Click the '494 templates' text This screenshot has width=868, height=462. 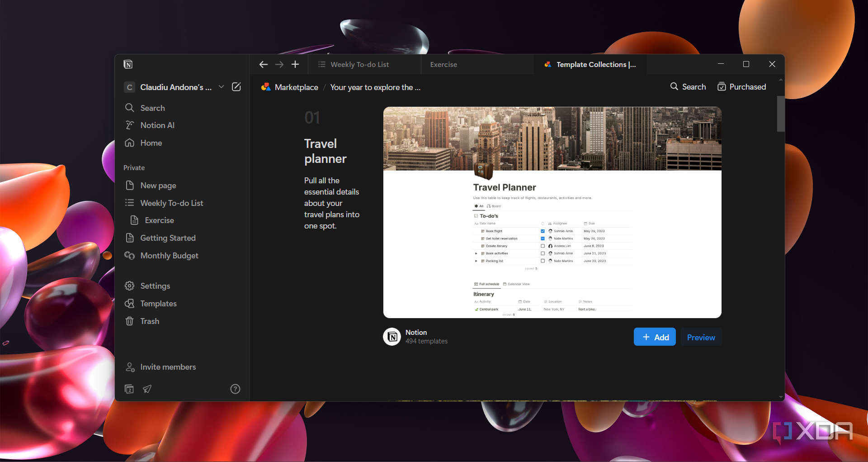426,341
